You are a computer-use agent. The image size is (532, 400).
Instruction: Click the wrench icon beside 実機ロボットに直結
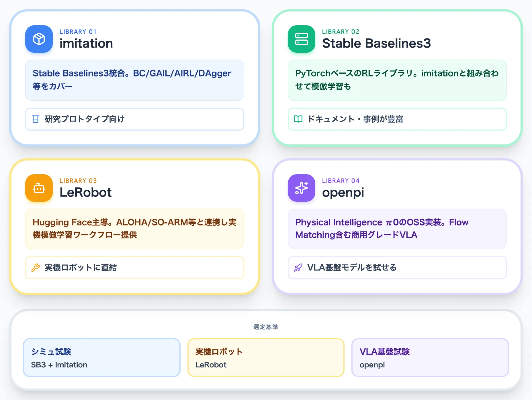(36, 268)
